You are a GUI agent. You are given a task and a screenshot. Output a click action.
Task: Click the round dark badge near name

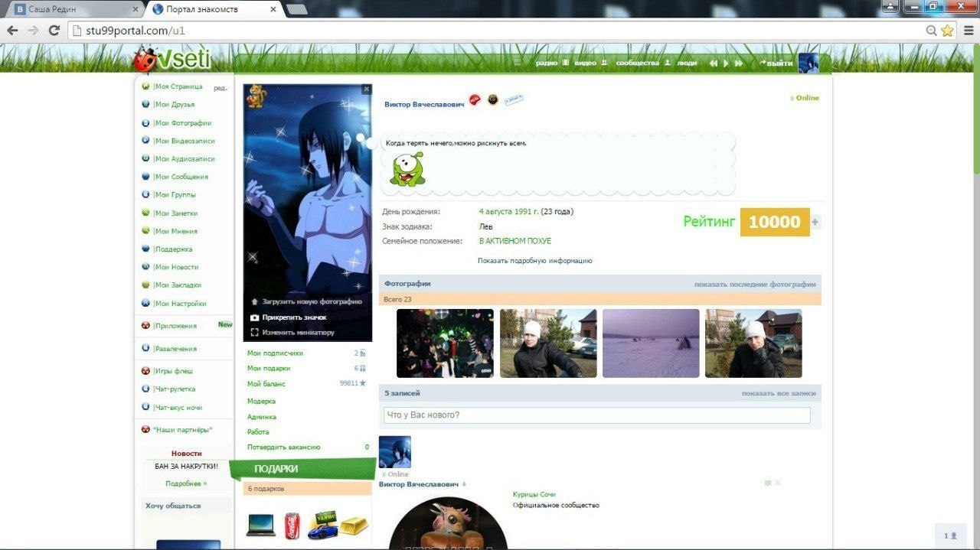point(493,99)
